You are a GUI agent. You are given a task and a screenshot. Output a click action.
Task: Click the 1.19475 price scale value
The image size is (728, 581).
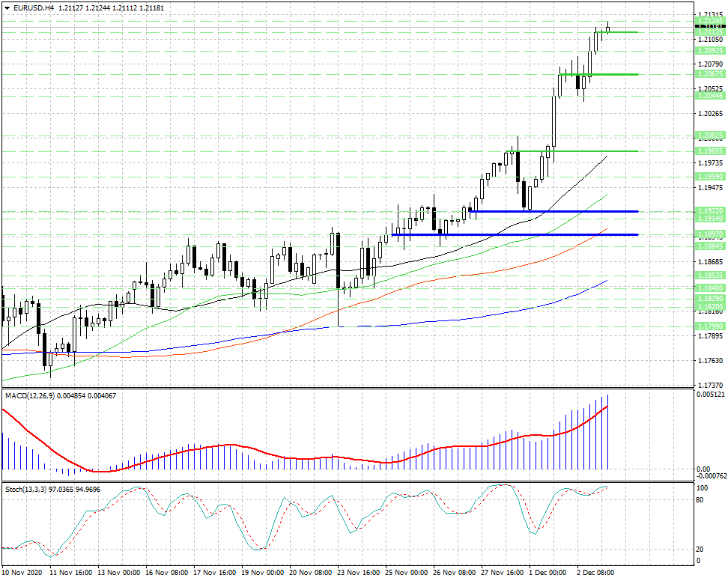coord(710,187)
